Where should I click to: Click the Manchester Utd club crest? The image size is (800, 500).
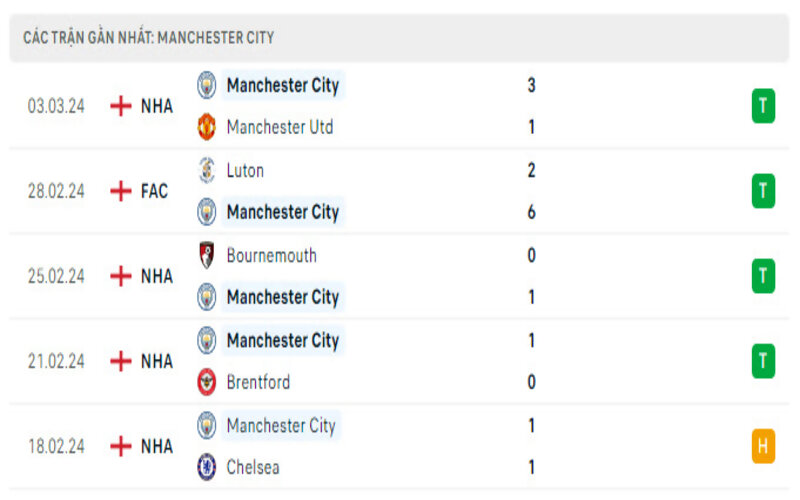pyautogui.click(x=207, y=127)
